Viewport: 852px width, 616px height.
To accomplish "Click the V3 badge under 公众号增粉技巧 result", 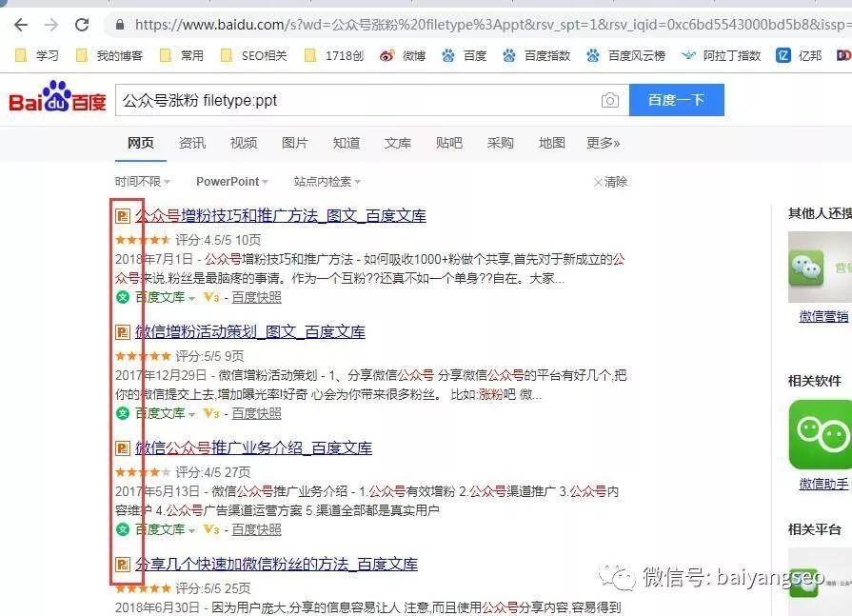I will 211,298.
